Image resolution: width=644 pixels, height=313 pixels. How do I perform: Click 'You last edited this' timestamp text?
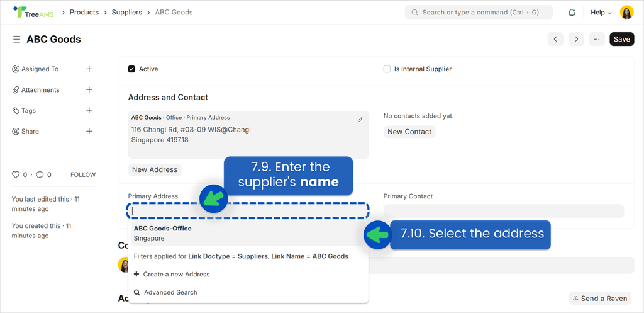click(45, 204)
